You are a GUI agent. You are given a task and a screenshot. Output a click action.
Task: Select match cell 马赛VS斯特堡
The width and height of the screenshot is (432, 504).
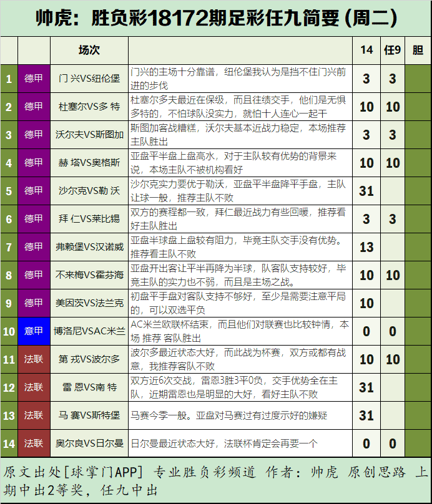(x=89, y=415)
